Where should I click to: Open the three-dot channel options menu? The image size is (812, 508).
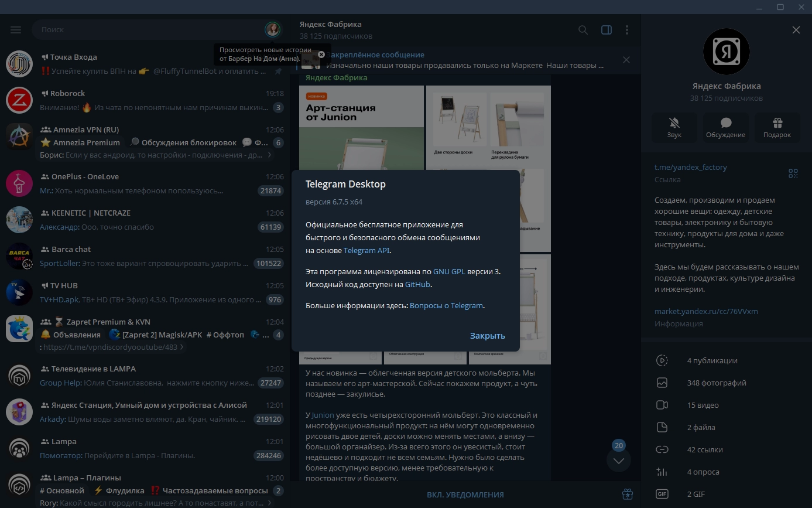tap(627, 30)
